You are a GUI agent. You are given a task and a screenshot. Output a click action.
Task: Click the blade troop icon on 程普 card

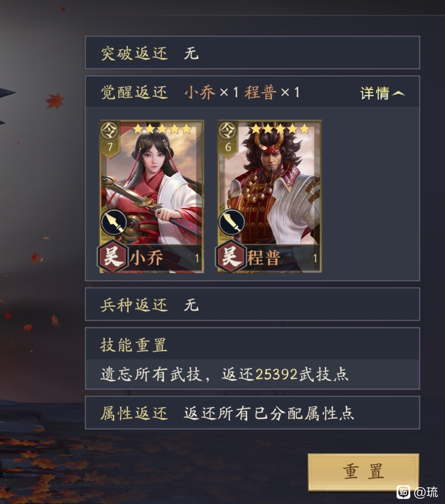[232, 222]
